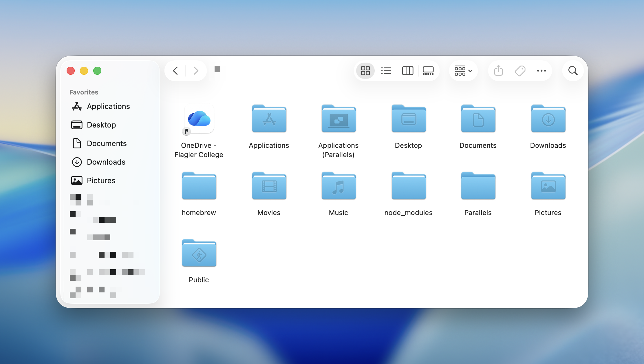Minimize the Finder window with yellow button

click(84, 71)
